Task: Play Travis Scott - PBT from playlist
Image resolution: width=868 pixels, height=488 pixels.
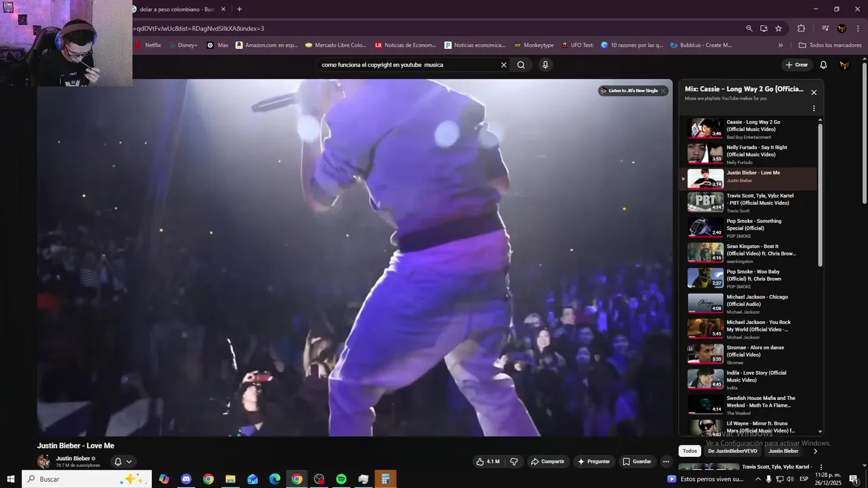Action: pyautogui.click(x=749, y=203)
